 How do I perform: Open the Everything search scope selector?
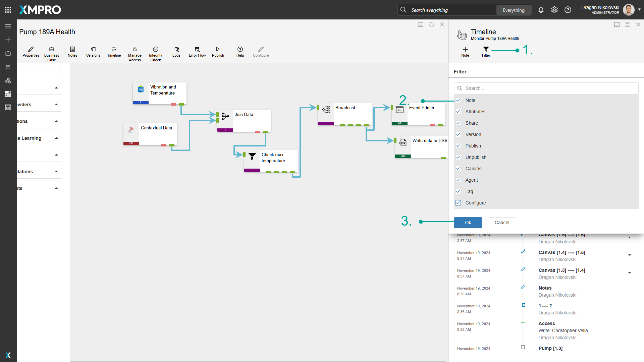[x=513, y=10]
